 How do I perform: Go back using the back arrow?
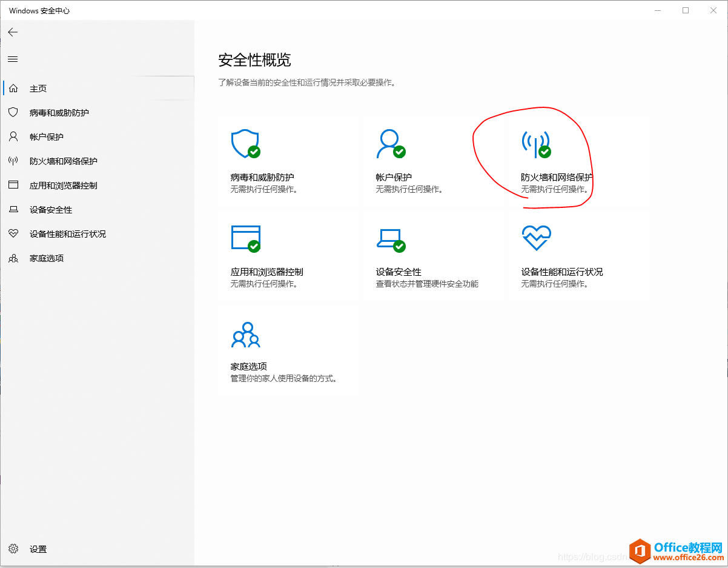[x=13, y=32]
